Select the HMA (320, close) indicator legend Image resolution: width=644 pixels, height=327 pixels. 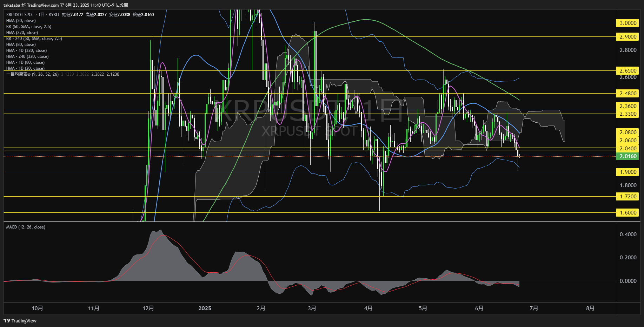point(22,33)
